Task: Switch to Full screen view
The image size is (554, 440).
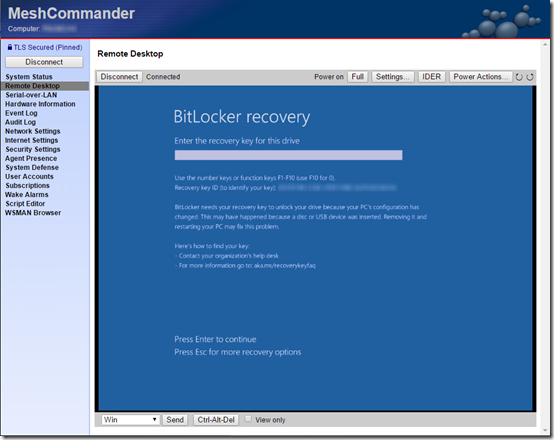Action: (358, 77)
